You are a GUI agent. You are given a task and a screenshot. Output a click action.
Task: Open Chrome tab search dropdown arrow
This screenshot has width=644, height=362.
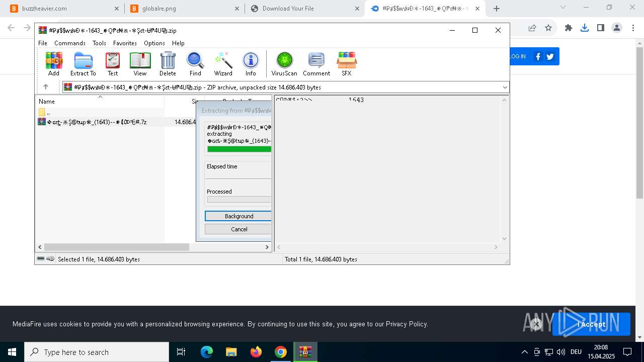tap(563, 8)
